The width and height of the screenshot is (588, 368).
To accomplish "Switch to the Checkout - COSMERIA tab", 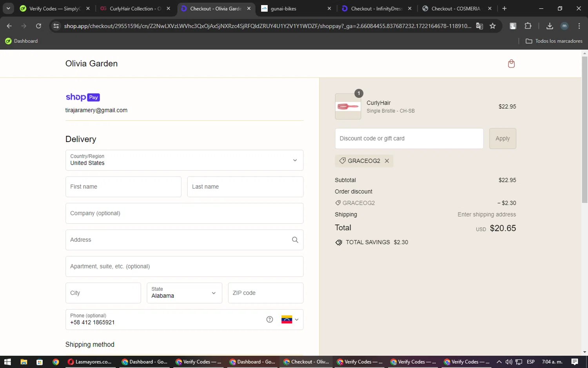I will pos(457,9).
